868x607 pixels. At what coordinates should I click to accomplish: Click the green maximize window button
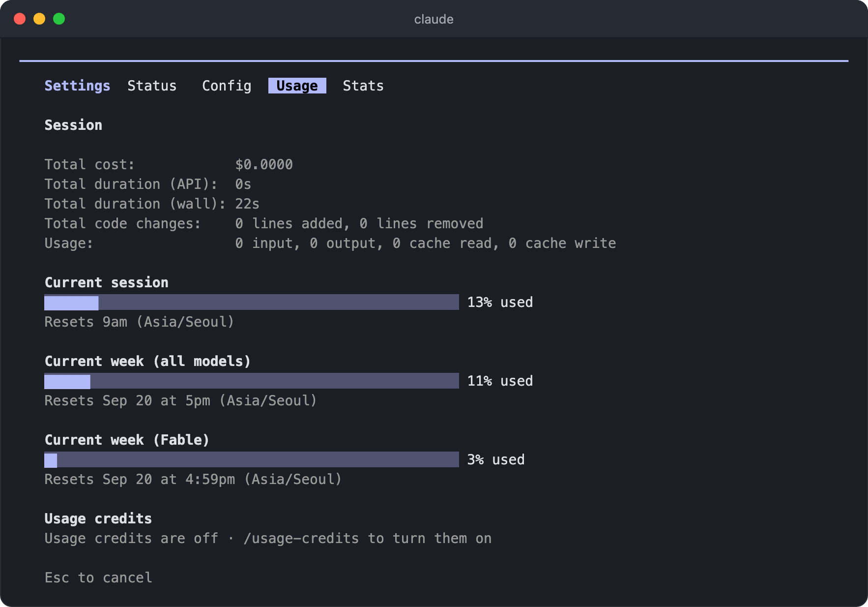59,19
